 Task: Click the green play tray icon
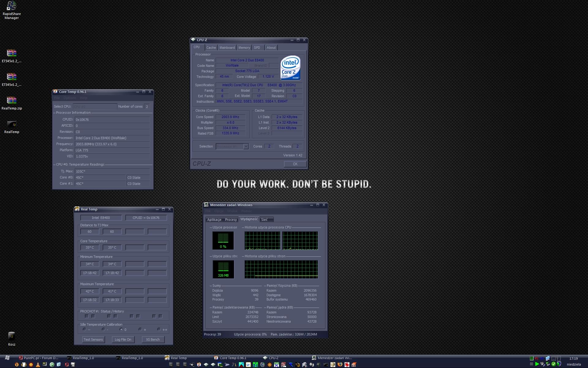coord(537,364)
